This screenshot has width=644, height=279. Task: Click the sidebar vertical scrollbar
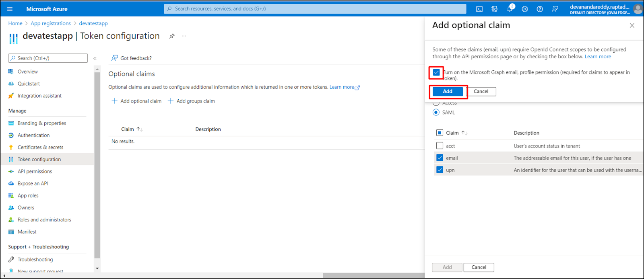click(97, 165)
